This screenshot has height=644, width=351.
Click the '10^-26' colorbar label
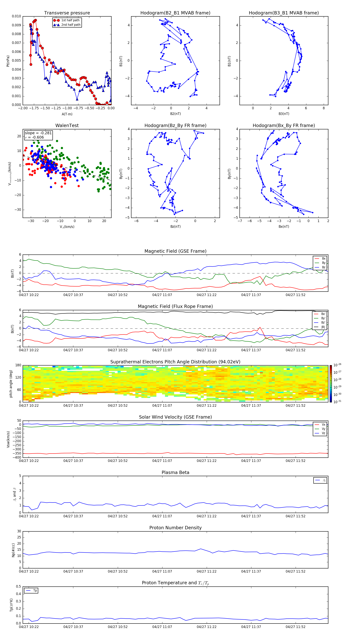pos(337,365)
